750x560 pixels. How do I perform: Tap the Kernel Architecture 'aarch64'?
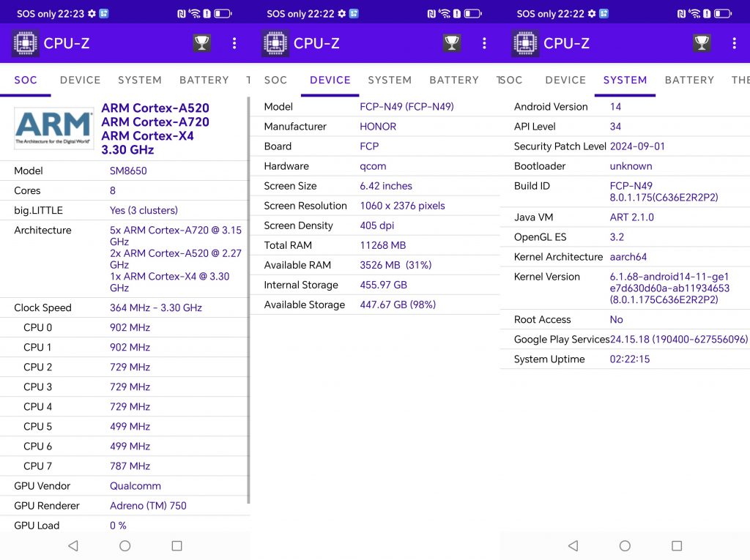pyautogui.click(x=628, y=257)
